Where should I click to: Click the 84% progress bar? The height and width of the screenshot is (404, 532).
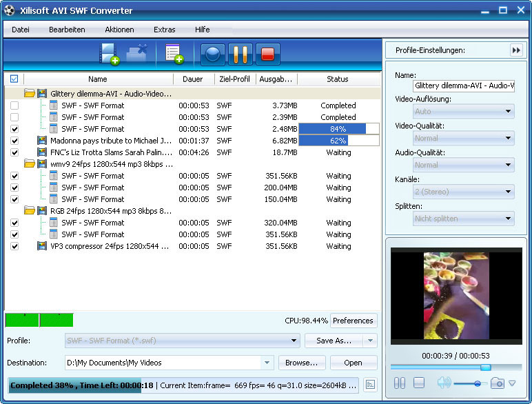pos(338,129)
